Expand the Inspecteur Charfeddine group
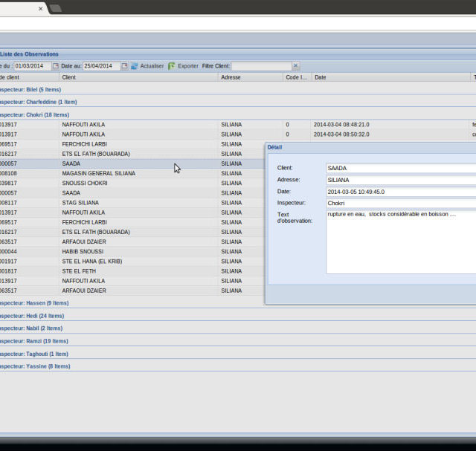 click(37, 102)
